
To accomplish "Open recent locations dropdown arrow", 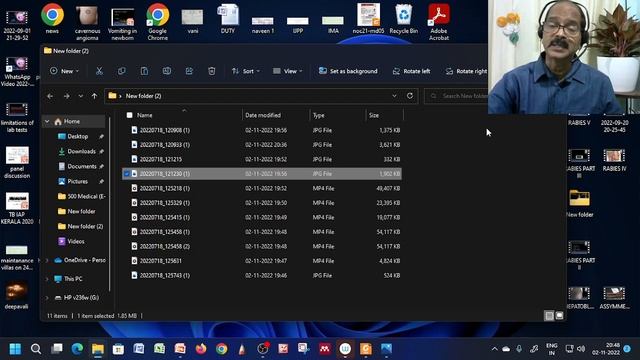I will click(80, 96).
